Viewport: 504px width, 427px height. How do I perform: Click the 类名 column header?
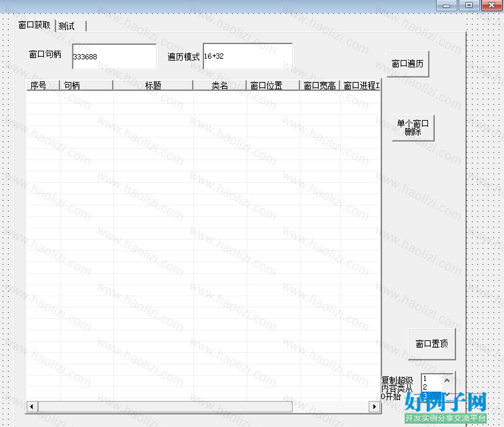point(220,85)
